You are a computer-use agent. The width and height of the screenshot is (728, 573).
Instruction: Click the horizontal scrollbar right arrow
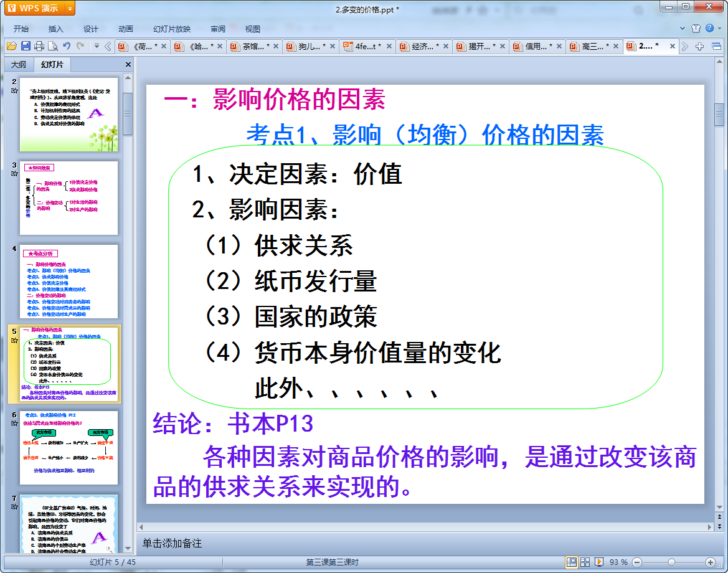point(709,527)
